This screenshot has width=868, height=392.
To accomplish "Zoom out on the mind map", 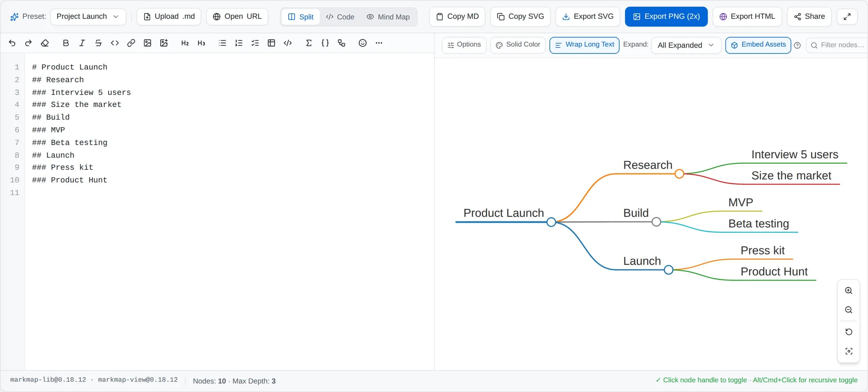I will pyautogui.click(x=848, y=310).
